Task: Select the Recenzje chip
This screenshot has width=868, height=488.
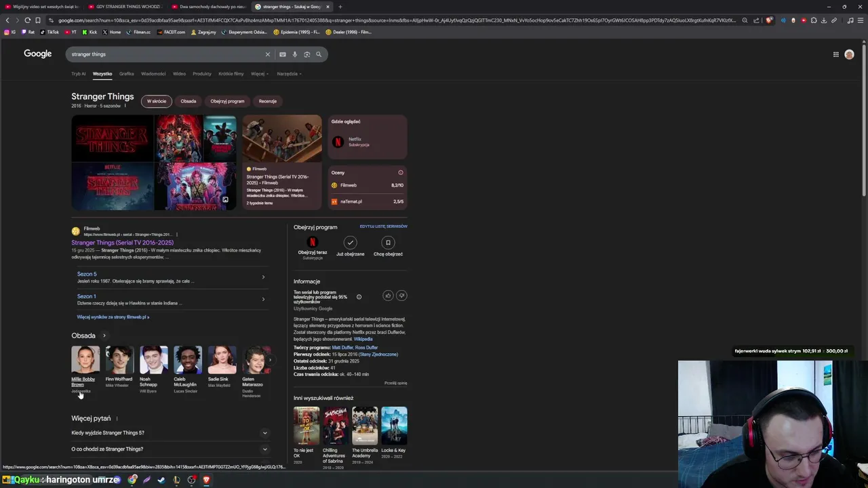Action: click(x=268, y=101)
